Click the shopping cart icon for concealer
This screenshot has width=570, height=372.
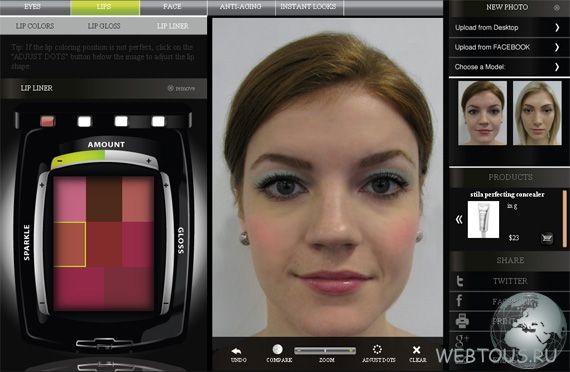click(547, 238)
